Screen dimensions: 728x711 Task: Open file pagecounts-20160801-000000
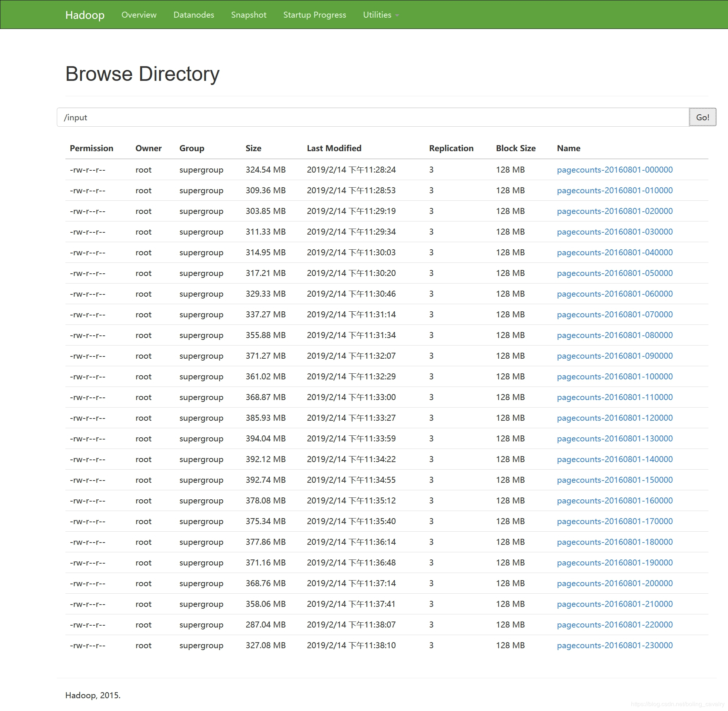tap(614, 170)
